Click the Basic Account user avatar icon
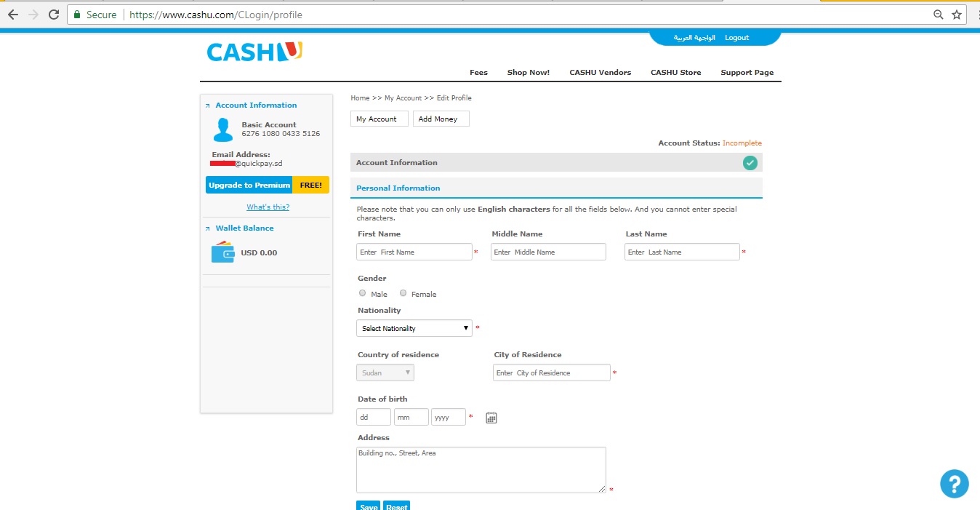This screenshot has width=980, height=510. (x=222, y=130)
